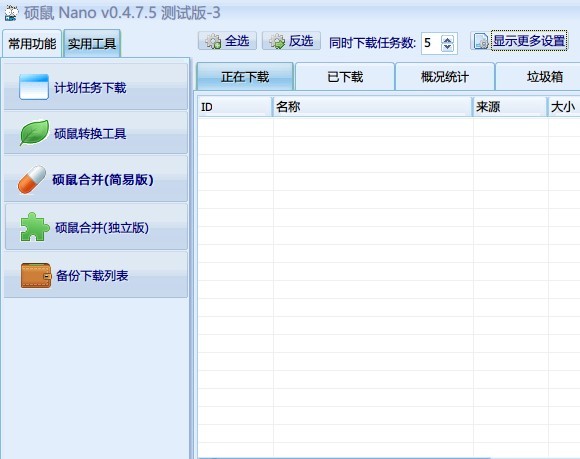
Task: Sort list by 名称 column header
Action: 372,107
